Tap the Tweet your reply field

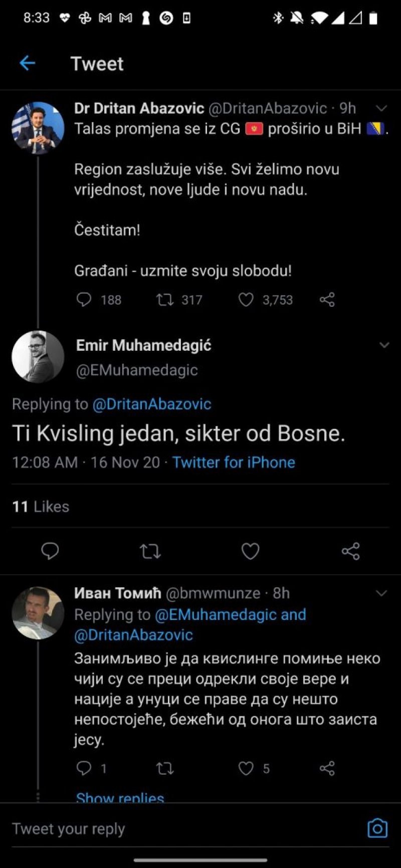coord(150,829)
